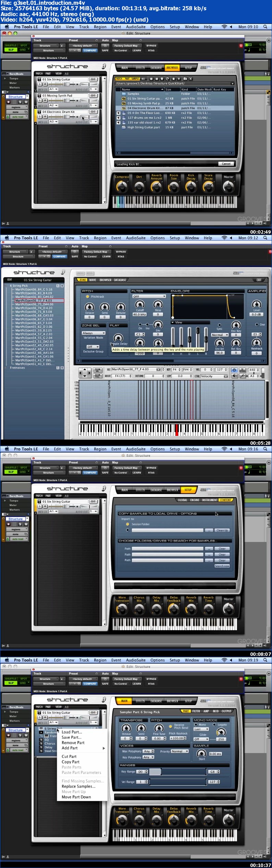Open the Samples folder icon in browser list

pyautogui.click(x=124, y=94)
